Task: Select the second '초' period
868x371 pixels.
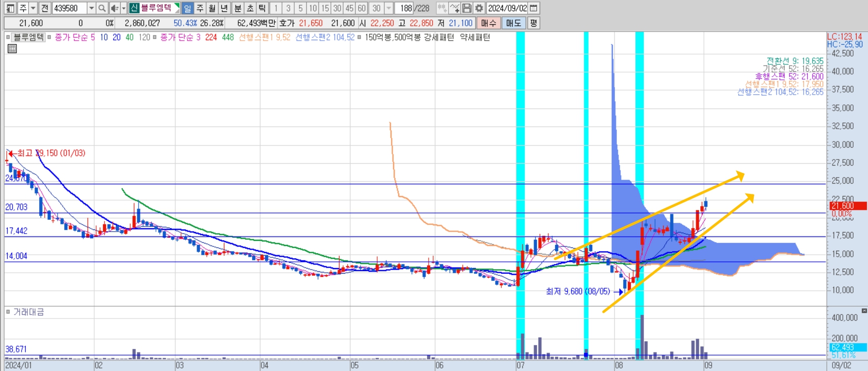Action: point(250,8)
